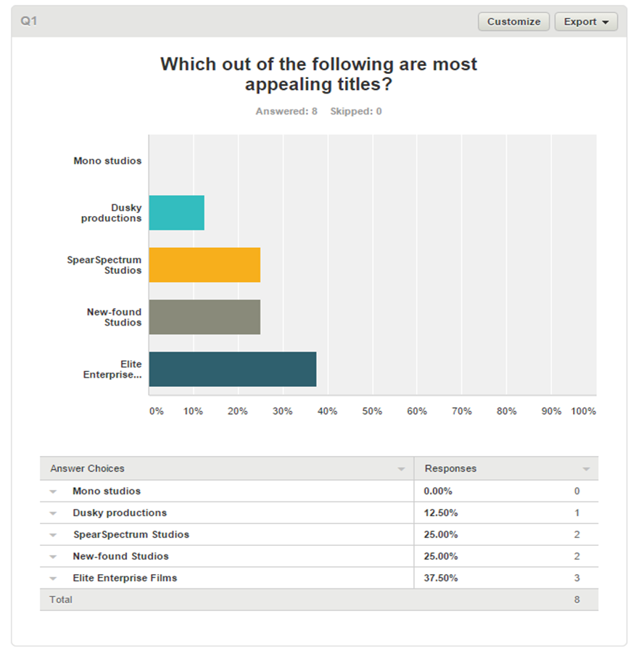644x656 pixels.
Task: Select Elite Enterprise Films in the table
Action: pos(125,578)
